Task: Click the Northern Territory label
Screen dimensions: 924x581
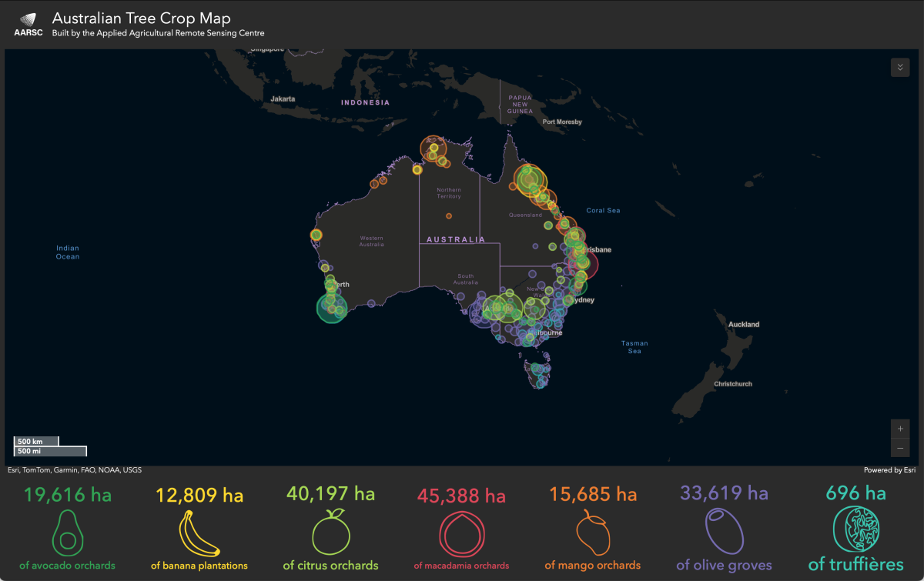Action: click(449, 192)
